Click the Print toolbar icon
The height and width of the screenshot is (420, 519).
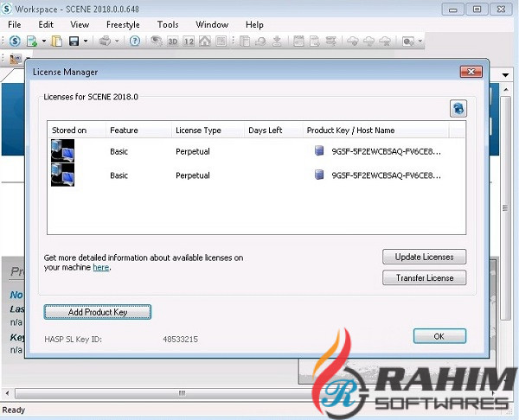click(x=105, y=41)
